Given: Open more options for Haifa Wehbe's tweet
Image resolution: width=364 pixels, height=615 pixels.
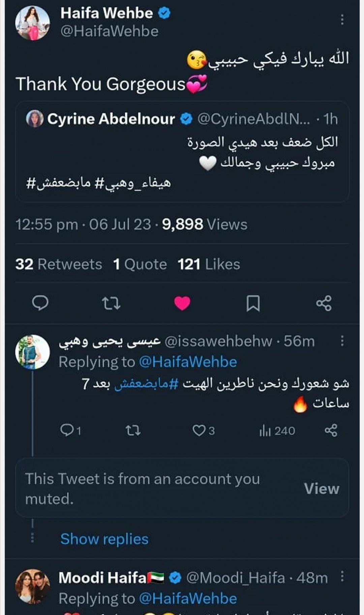Looking at the screenshot, I should 342,20.
